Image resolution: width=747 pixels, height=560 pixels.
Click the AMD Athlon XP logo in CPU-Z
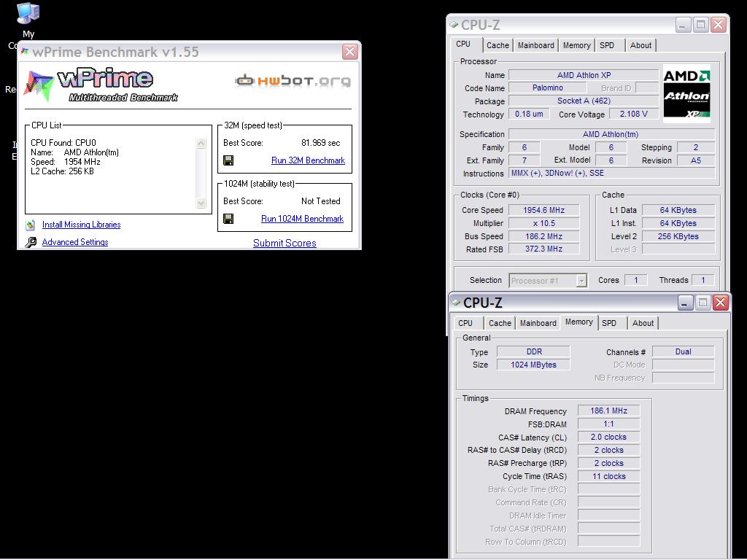[x=686, y=94]
